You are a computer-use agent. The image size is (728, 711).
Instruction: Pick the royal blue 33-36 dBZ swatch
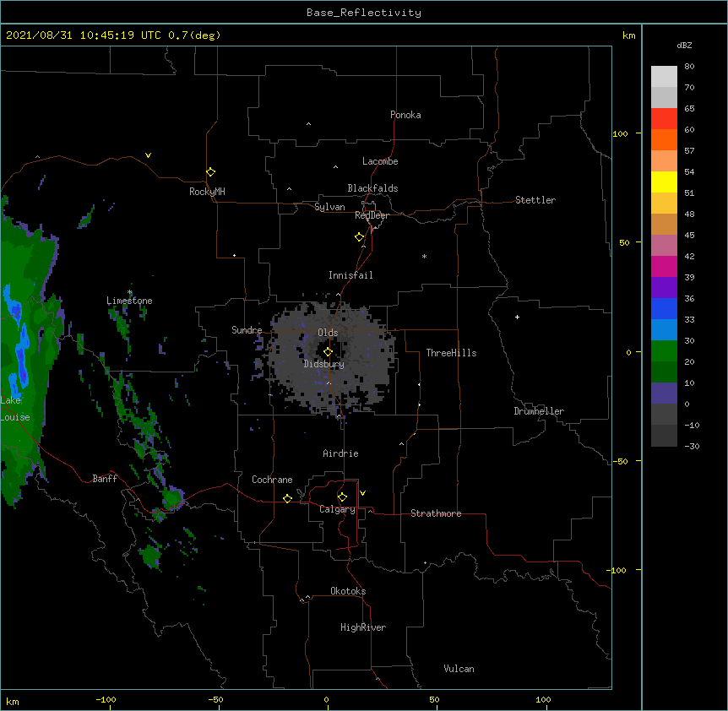coord(664,308)
